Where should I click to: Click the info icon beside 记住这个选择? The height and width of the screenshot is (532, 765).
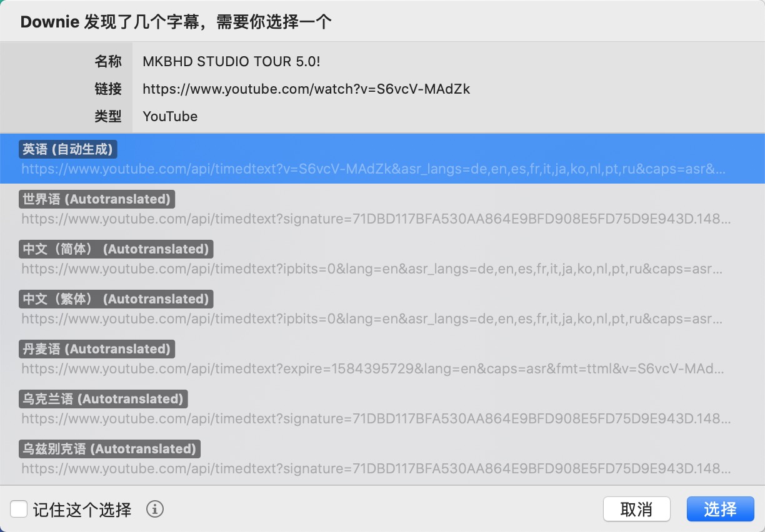point(155,509)
